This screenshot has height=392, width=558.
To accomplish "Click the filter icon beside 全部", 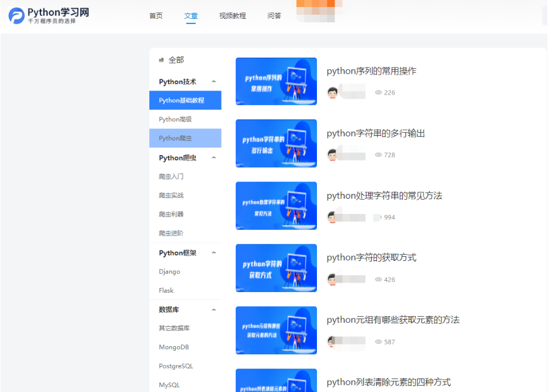I will 161,59.
